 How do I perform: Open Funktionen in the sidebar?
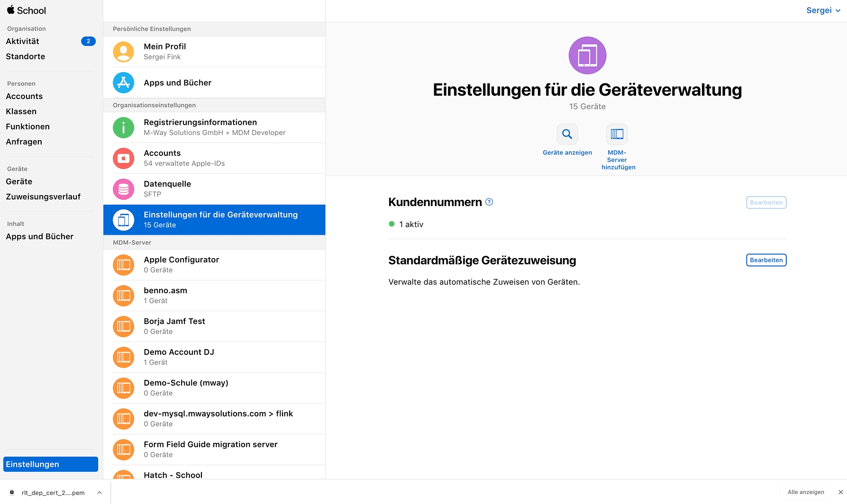[27, 126]
